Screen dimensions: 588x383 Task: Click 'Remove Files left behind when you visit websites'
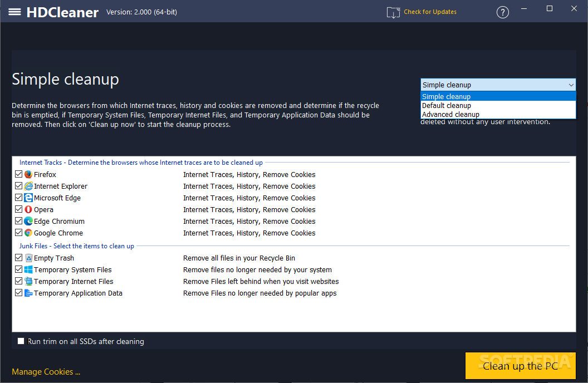tap(261, 282)
